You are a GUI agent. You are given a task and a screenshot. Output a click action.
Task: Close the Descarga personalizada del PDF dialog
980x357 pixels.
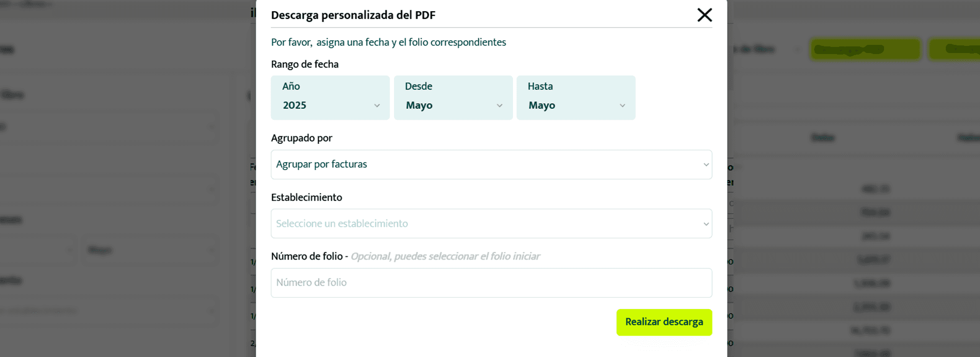pyautogui.click(x=704, y=15)
